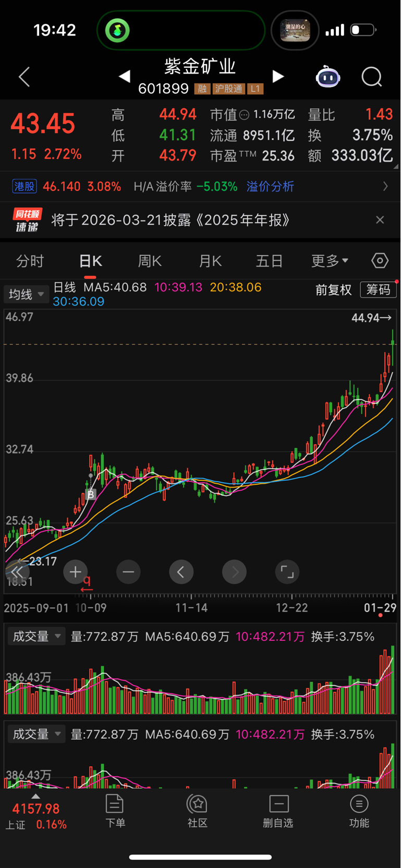
Task: Open 社区 community tab
Action: coord(198,811)
